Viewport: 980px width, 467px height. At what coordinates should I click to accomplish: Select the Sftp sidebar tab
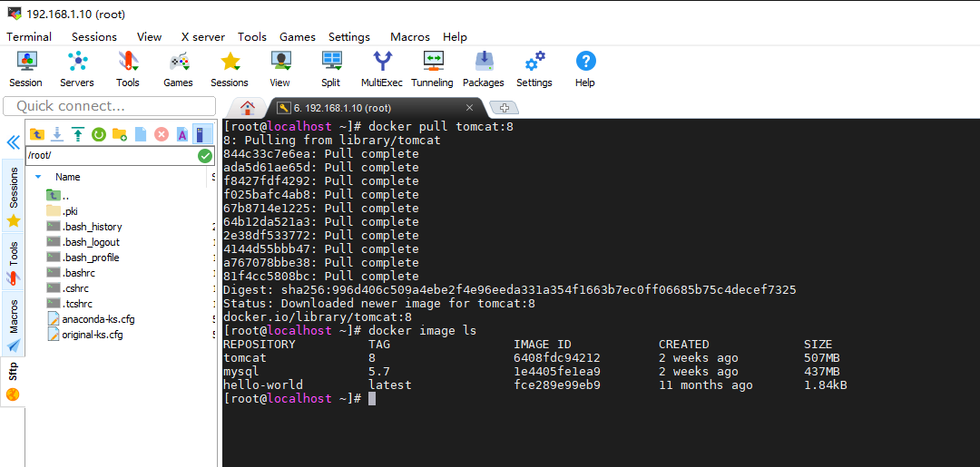click(x=13, y=382)
